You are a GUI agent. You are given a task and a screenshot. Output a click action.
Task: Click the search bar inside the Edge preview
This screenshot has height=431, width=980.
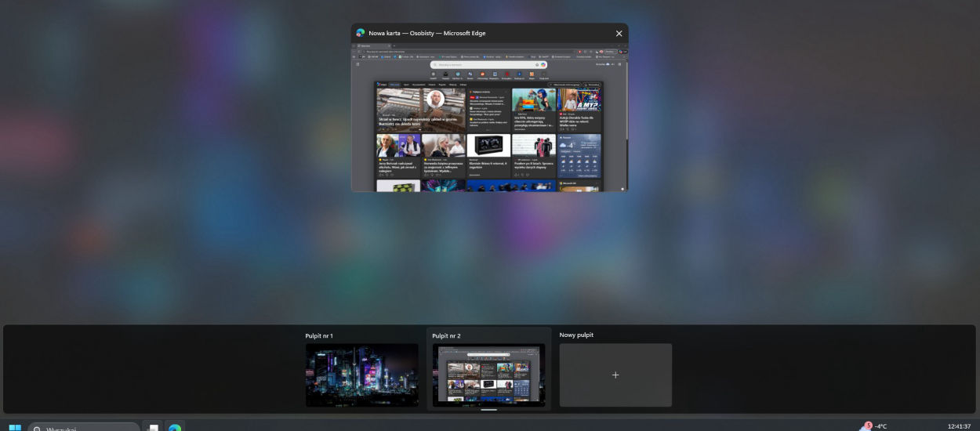pos(488,64)
